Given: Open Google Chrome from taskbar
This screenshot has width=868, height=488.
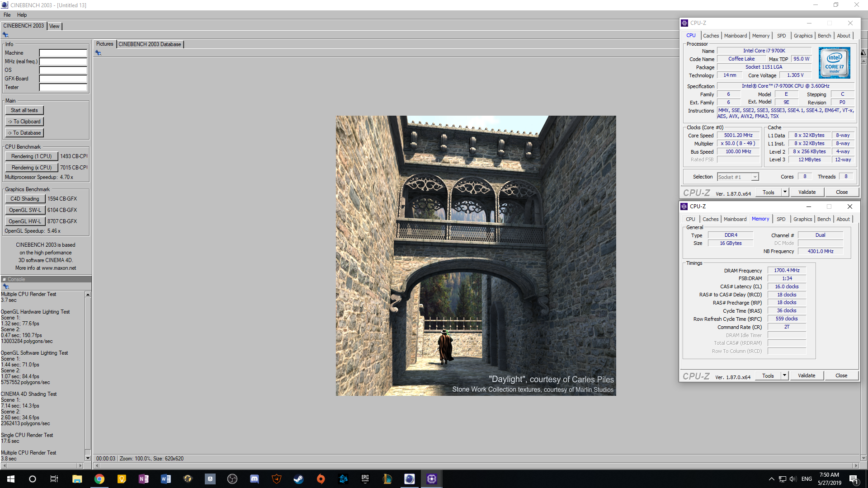Looking at the screenshot, I should coord(99,479).
